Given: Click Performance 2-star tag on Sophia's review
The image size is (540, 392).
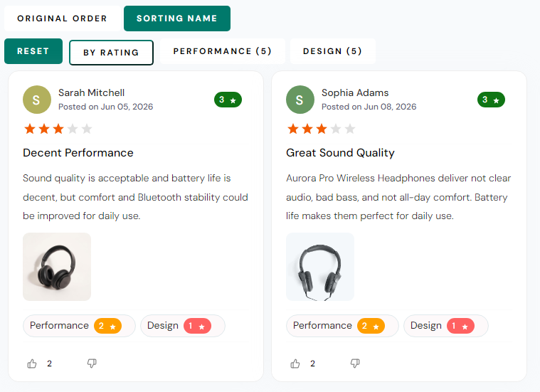Looking at the screenshot, I should click(x=342, y=326).
